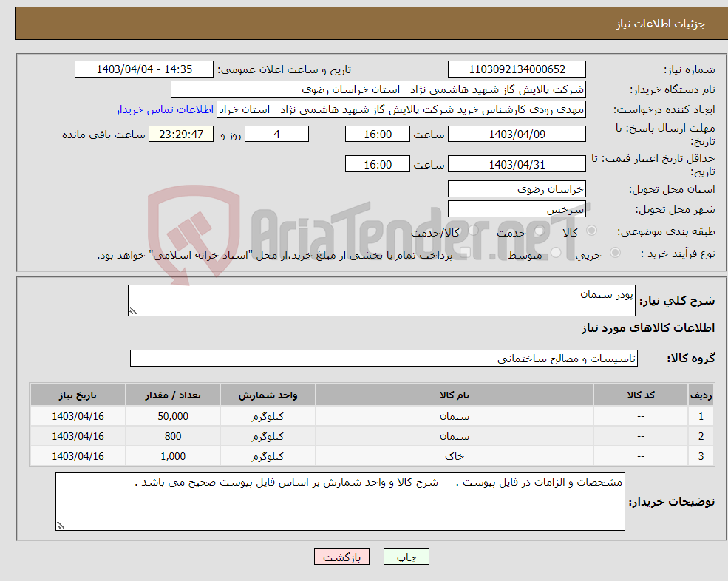Click the announcement date field 1403/04/04 - 14:35

click(144, 69)
